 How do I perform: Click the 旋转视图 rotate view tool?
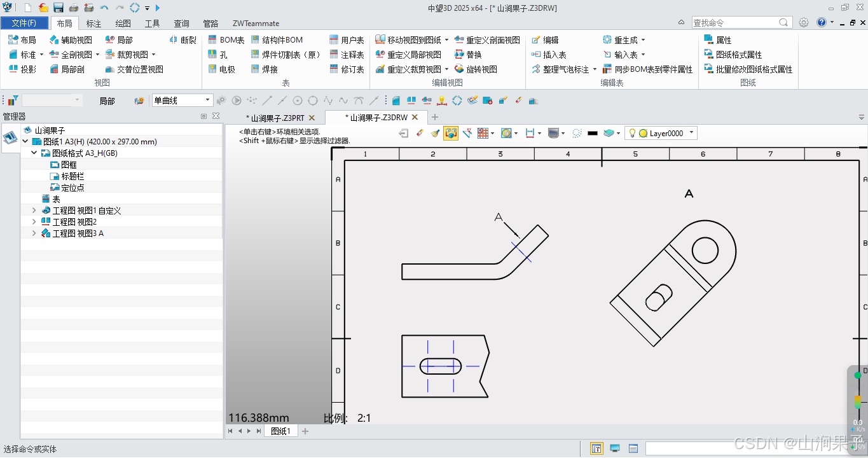[476, 69]
